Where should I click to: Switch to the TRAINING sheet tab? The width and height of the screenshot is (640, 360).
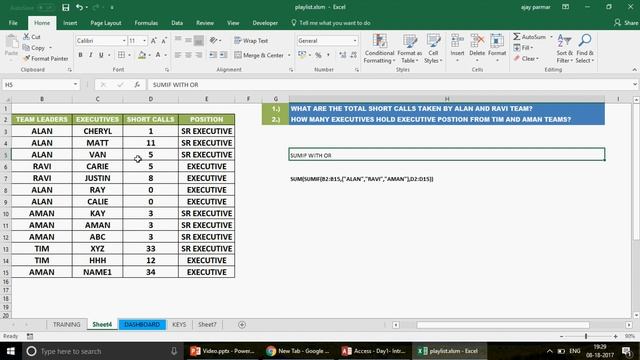[67, 324]
